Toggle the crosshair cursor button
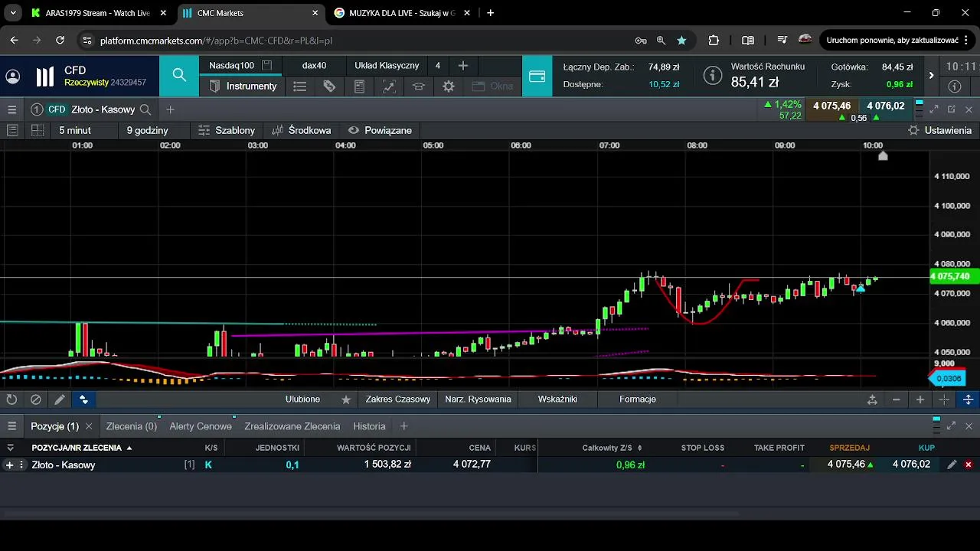 (944, 399)
